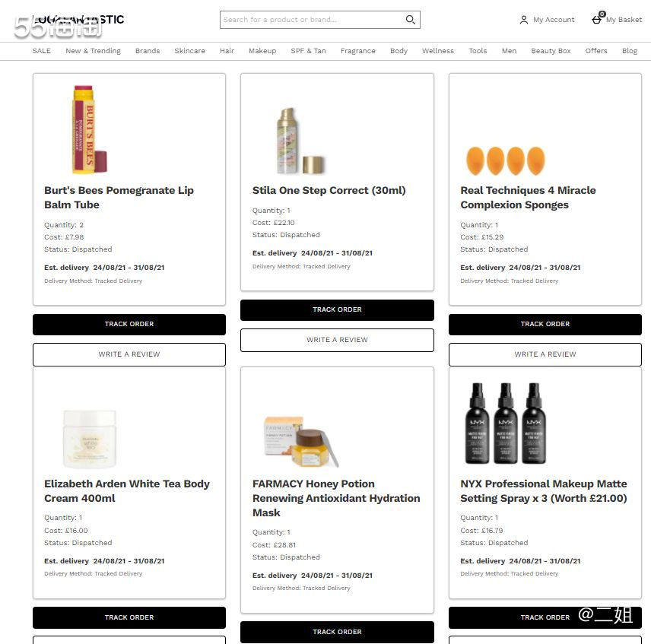Click the Quantity: 2 text
The width and height of the screenshot is (651, 644).
click(64, 225)
